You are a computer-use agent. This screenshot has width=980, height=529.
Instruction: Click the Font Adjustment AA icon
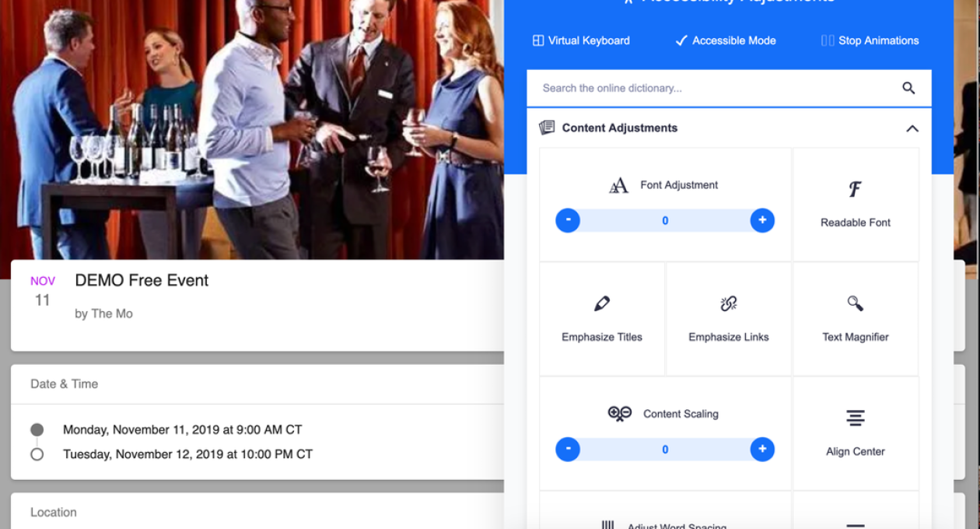(x=618, y=185)
